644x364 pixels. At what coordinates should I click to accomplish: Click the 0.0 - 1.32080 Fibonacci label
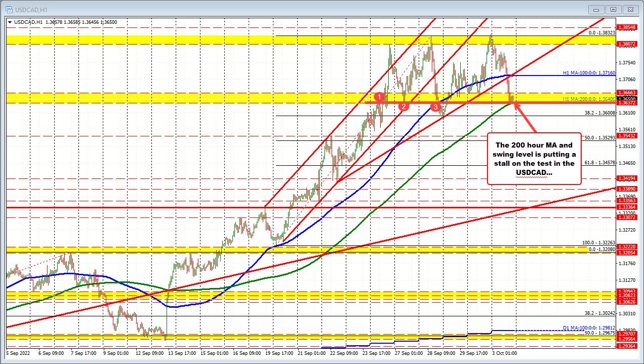tap(601, 249)
